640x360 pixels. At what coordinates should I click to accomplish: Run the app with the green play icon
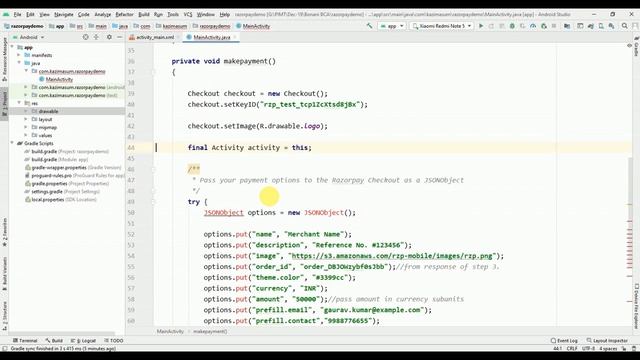coord(481,26)
